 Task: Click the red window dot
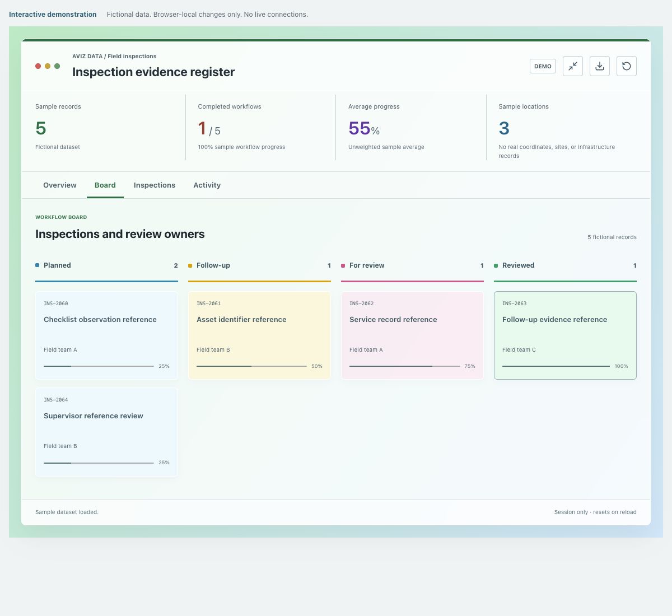click(x=38, y=66)
